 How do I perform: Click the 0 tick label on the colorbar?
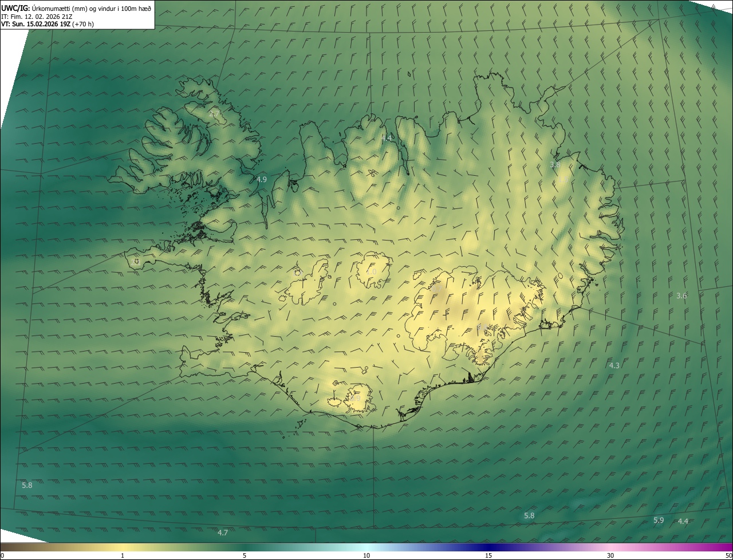coord(2,555)
